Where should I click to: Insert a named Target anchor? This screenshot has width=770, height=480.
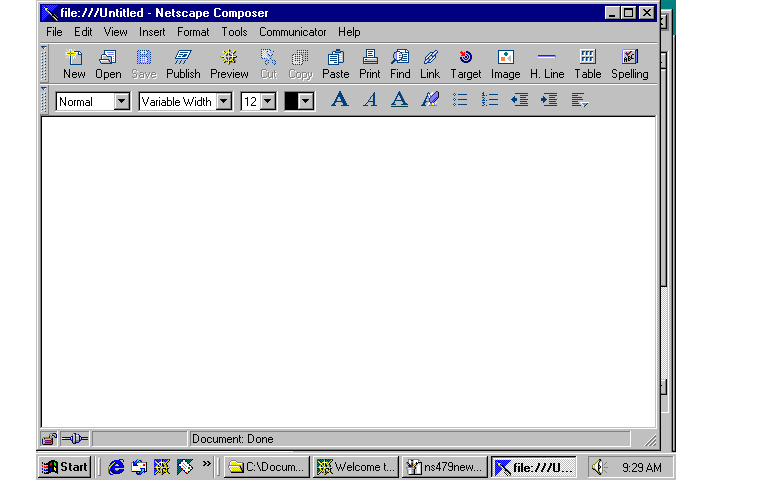click(x=466, y=64)
